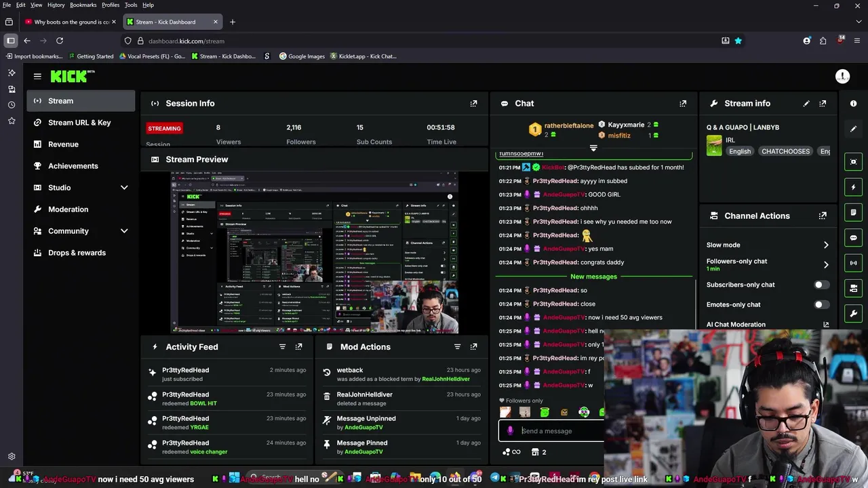The image size is (868, 488).
Task: Open the Vocal Presets bookmark
Action: (152, 56)
